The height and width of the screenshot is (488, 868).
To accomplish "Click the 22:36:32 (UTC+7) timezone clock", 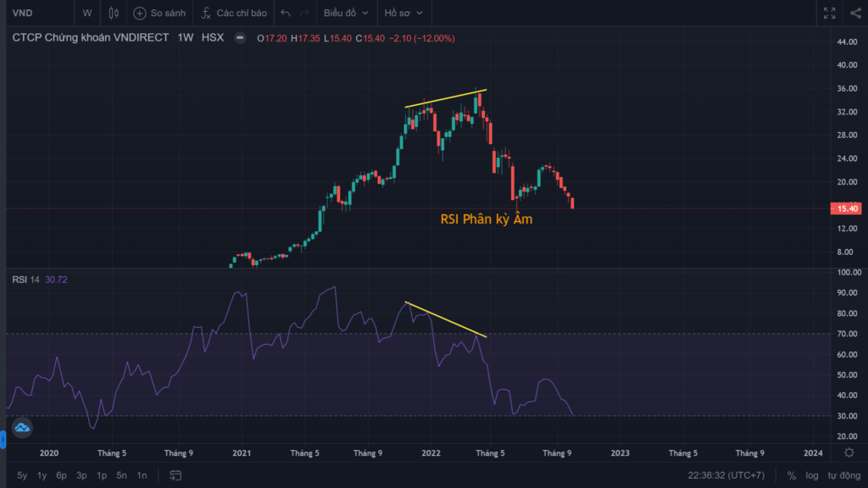I will pyautogui.click(x=726, y=475).
